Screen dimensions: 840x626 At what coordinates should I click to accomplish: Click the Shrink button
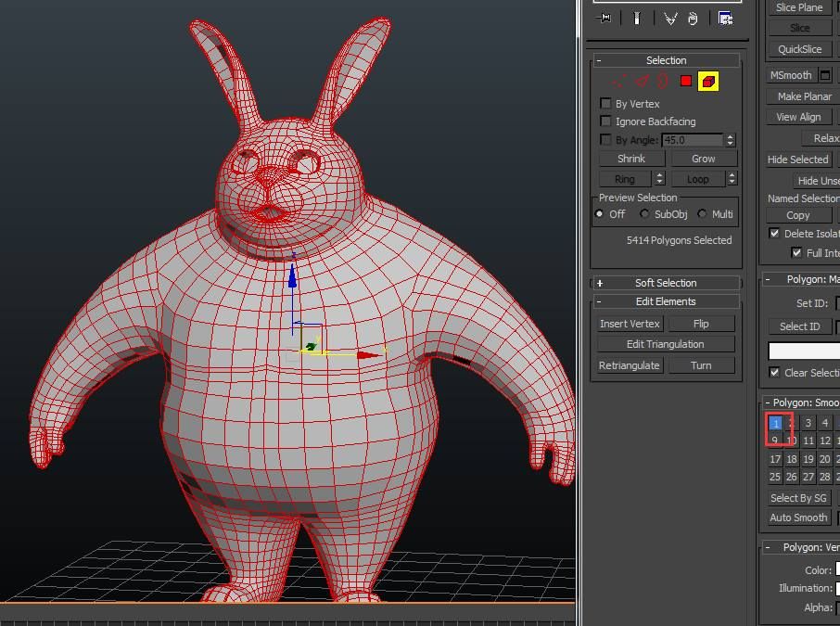pos(631,159)
